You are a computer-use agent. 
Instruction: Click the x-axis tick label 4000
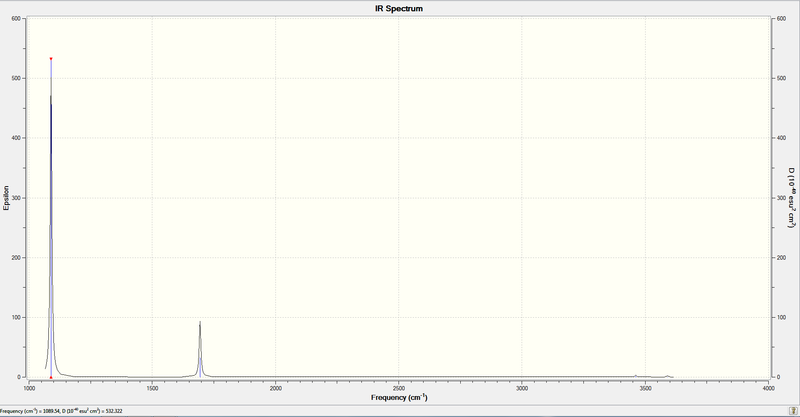coord(768,388)
